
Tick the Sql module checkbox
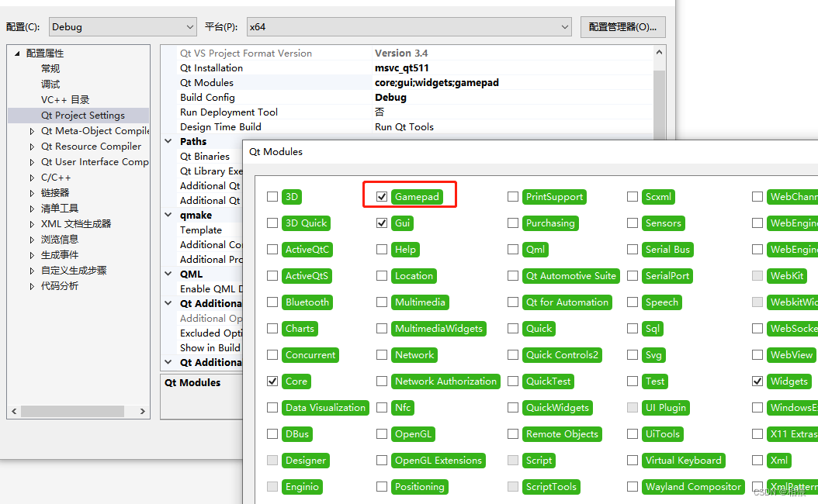(x=633, y=328)
